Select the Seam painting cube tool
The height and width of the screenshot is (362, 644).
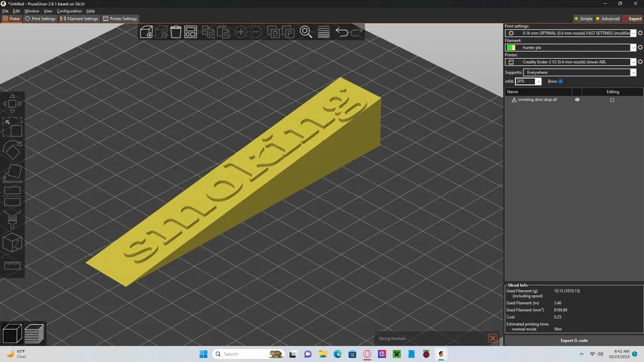click(12, 243)
